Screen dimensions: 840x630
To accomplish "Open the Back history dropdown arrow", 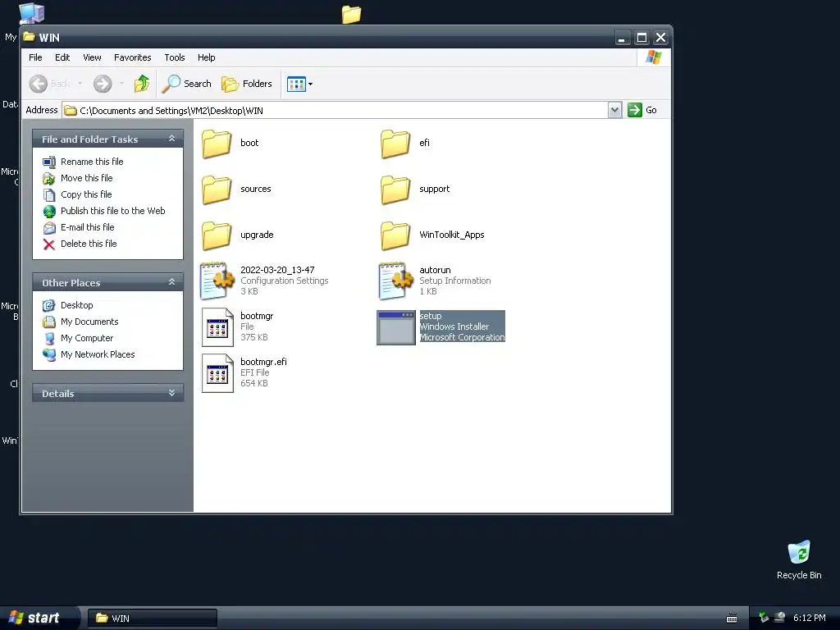I will tap(80, 84).
